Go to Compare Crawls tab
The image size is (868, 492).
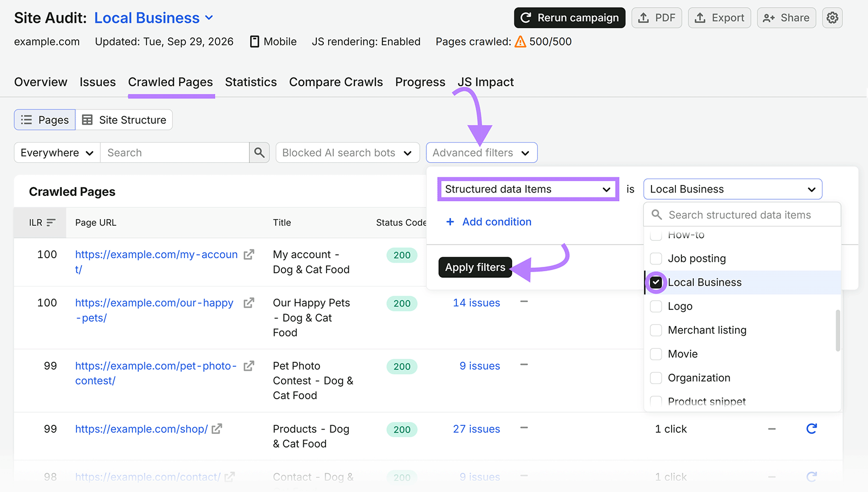coord(336,82)
